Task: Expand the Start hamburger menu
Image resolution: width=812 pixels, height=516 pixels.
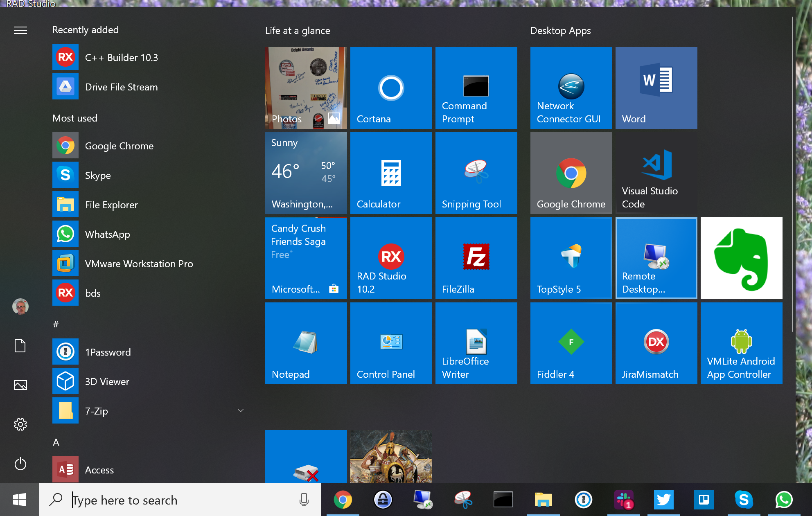Action: pos(20,30)
